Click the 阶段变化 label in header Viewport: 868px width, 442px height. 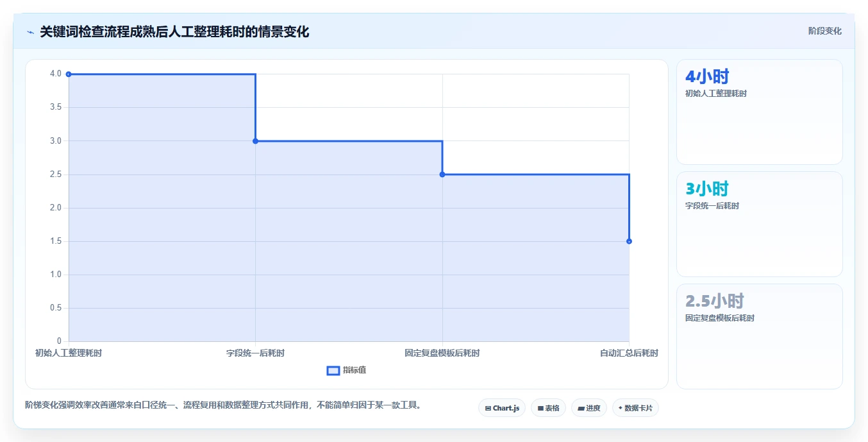pos(824,31)
